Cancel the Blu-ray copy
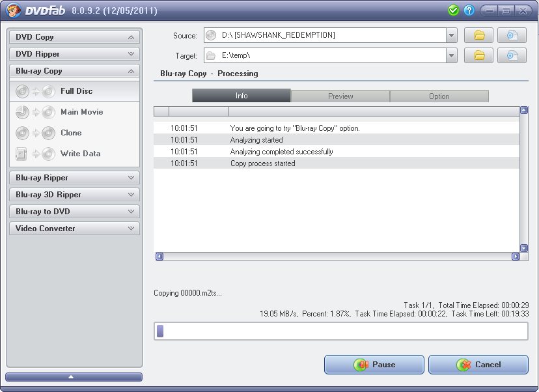 click(x=478, y=365)
